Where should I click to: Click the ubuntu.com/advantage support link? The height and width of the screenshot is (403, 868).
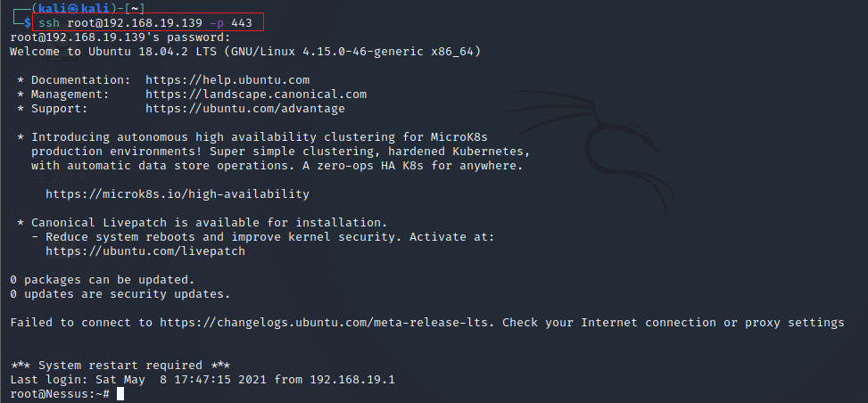click(244, 109)
